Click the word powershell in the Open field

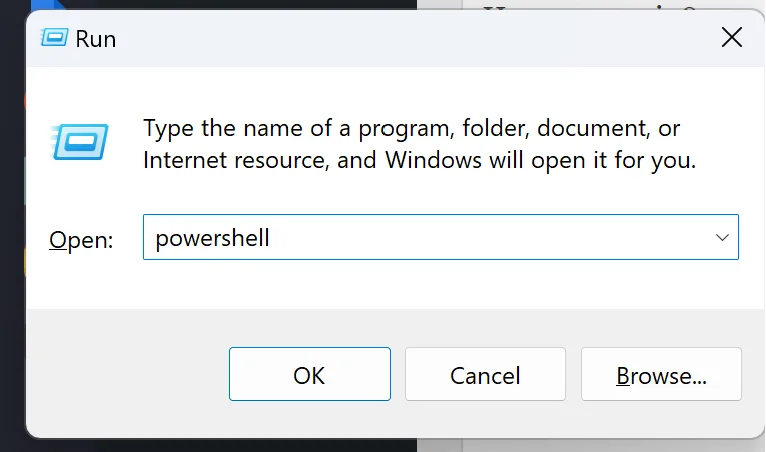click(212, 238)
